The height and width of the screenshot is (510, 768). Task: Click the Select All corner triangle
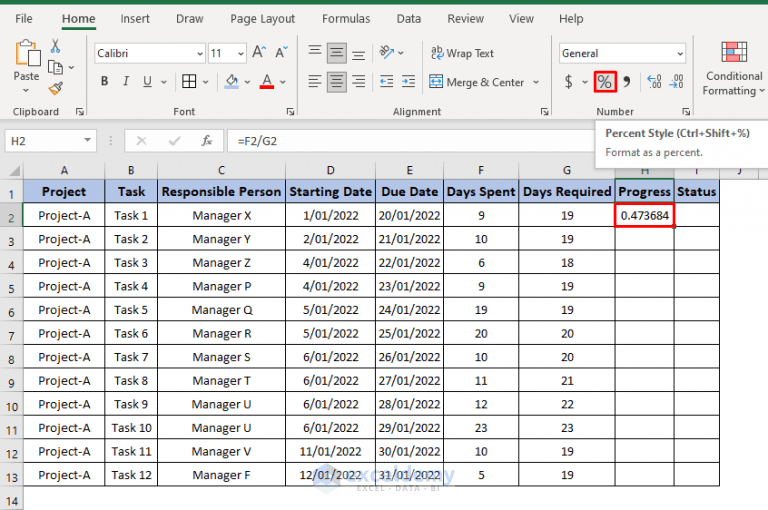pyautogui.click(x=14, y=170)
